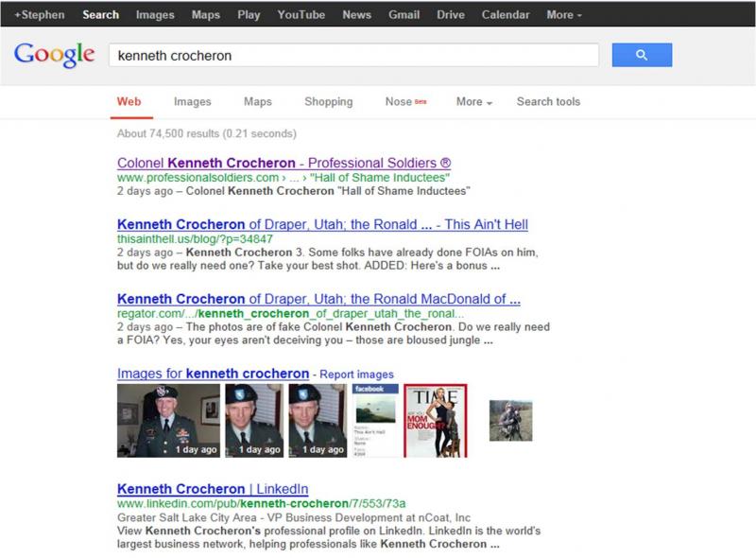Open the small outdoor photo thumbnail

point(510,420)
